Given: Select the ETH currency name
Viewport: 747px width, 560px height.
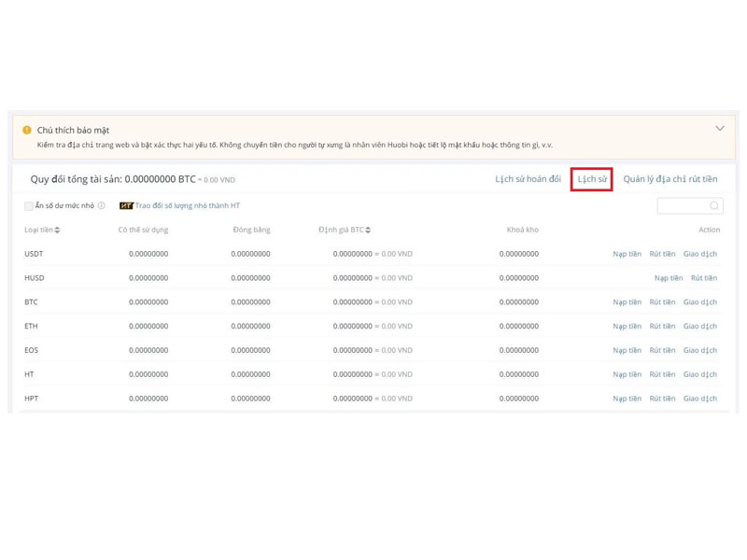Looking at the screenshot, I should point(31,326).
